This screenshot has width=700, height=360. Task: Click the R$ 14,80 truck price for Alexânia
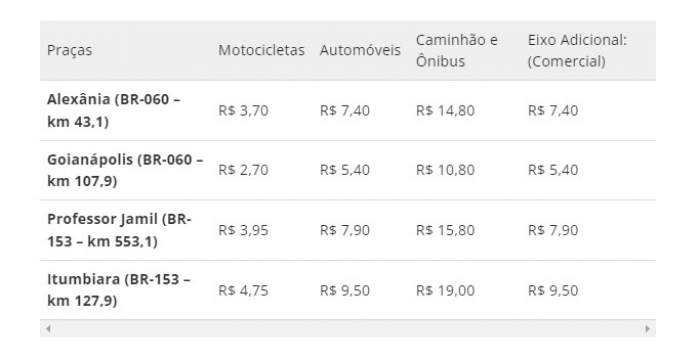pyautogui.click(x=445, y=110)
